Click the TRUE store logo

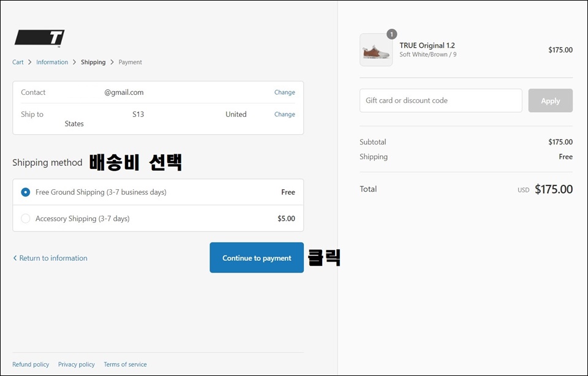pos(39,38)
